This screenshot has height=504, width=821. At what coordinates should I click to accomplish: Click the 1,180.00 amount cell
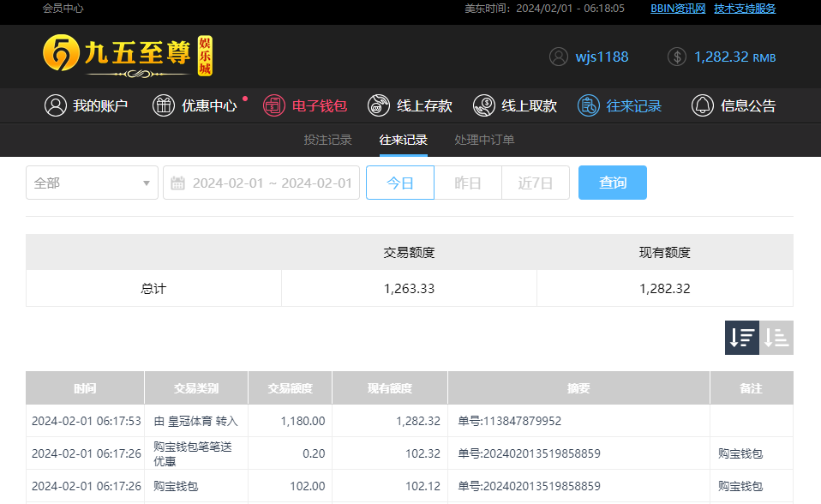click(x=290, y=421)
